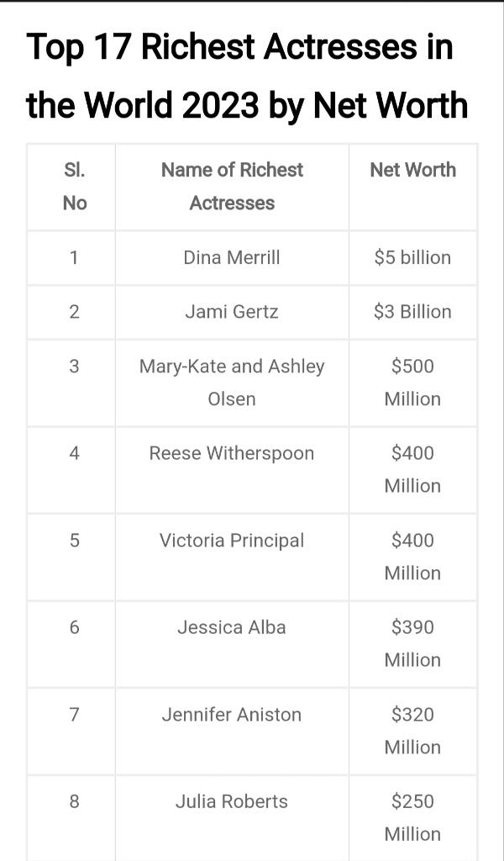Click the Julia Roberts name cell
This screenshot has width=504, height=861.
232,801
